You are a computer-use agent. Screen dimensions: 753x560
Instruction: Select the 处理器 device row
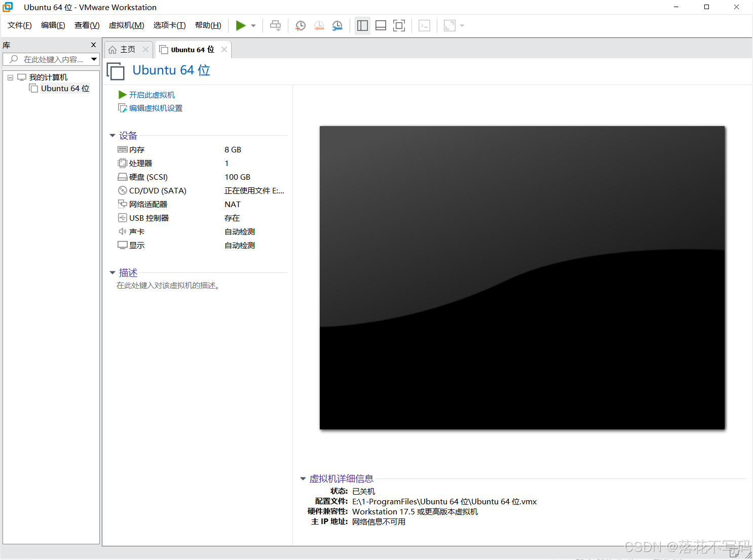click(x=202, y=163)
